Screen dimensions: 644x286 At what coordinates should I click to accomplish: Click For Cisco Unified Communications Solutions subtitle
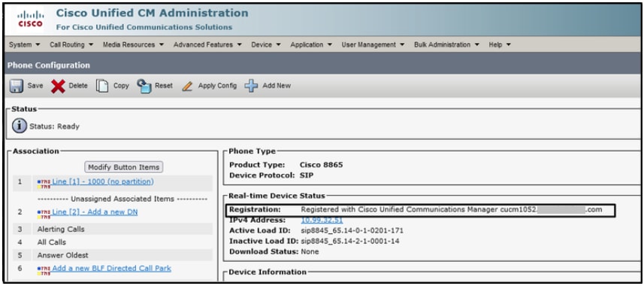click(144, 27)
